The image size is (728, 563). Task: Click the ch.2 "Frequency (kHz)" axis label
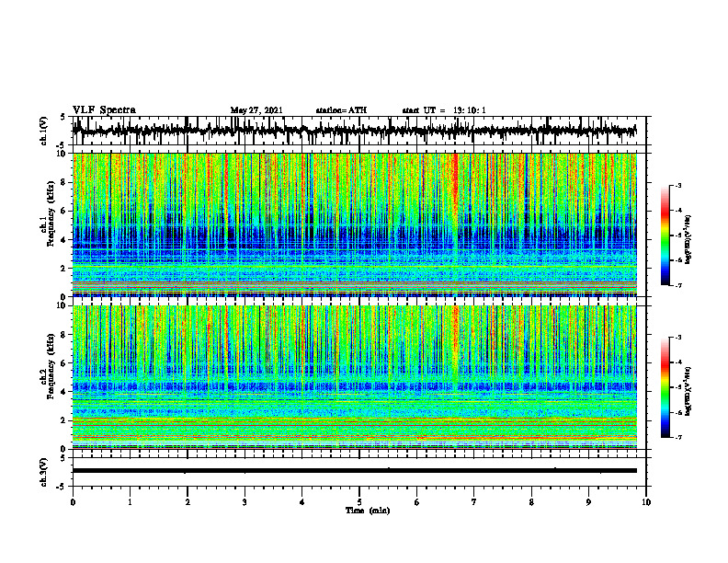51,366
